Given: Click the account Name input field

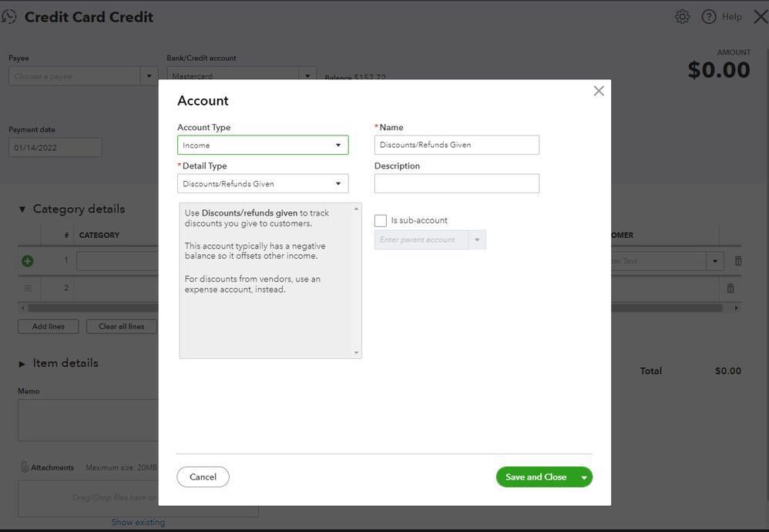Looking at the screenshot, I should [457, 145].
